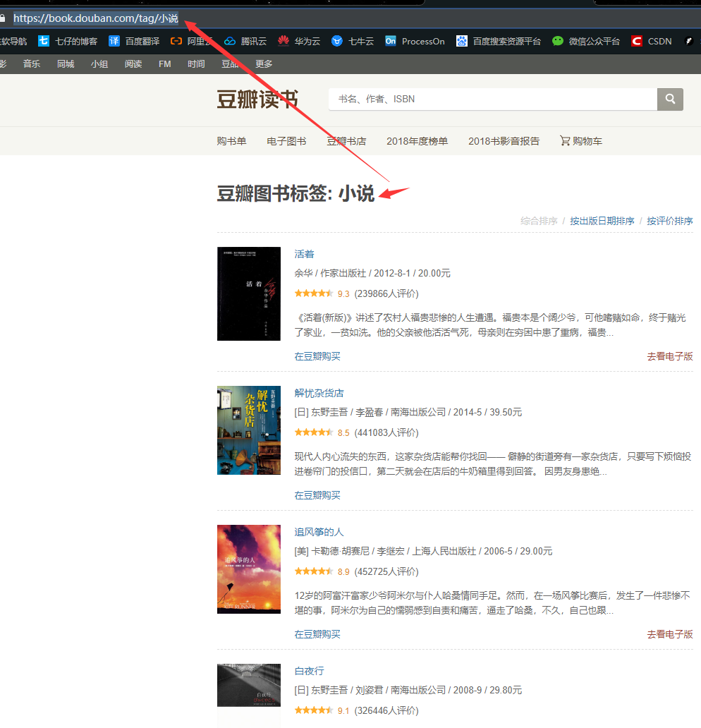The width and height of the screenshot is (701, 728).
Task: Sort by 综合排序
Action: coord(539,221)
